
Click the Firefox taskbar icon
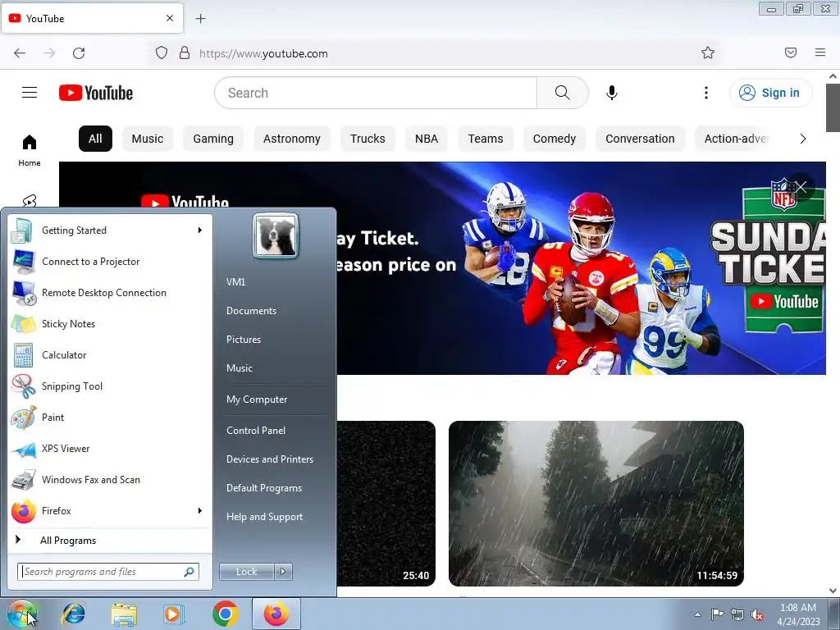(276, 614)
